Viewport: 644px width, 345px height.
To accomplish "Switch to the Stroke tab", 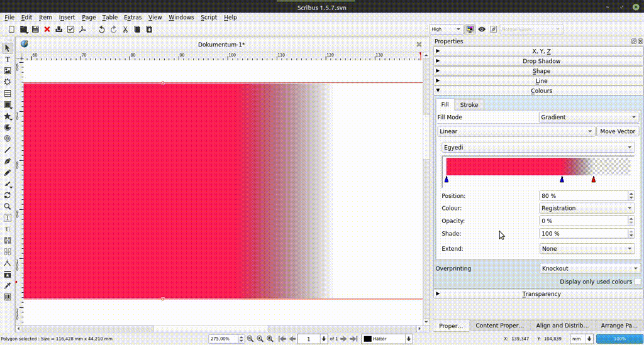I will click(x=469, y=105).
